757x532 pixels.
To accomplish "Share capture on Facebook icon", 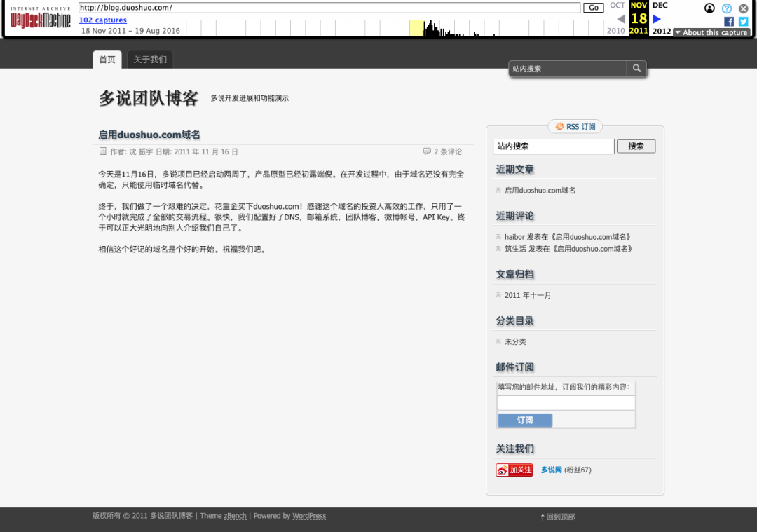I will click(x=729, y=21).
